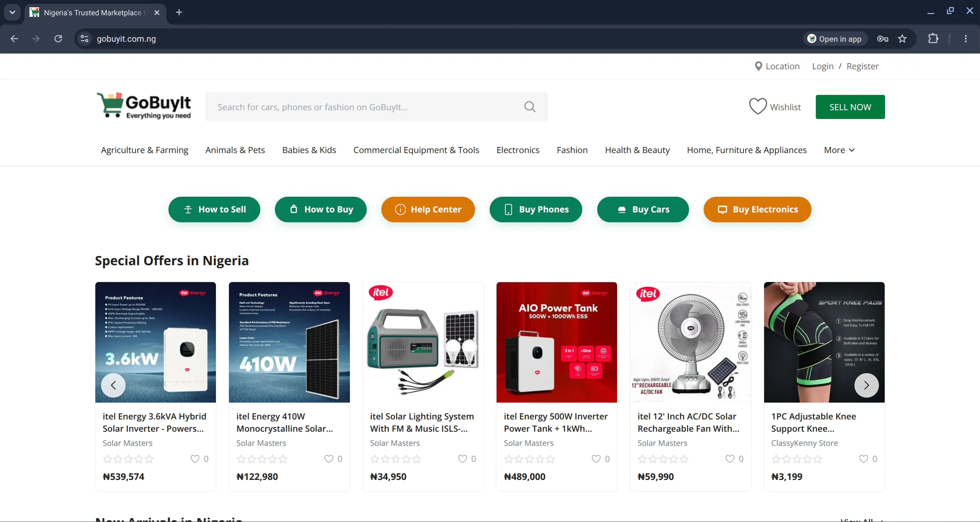Show previous special offers
Viewport: 980px width, 522px height.
[x=113, y=385]
